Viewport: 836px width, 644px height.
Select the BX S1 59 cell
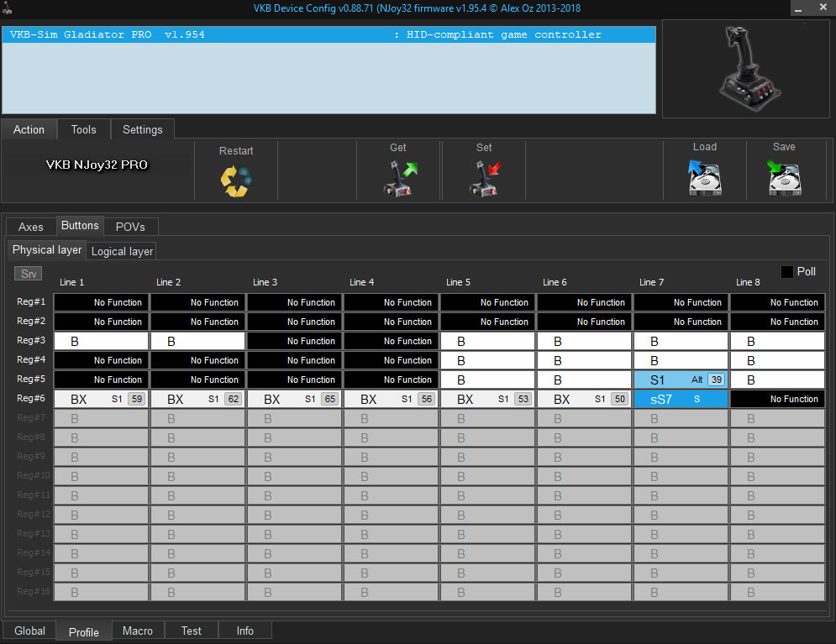101,399
